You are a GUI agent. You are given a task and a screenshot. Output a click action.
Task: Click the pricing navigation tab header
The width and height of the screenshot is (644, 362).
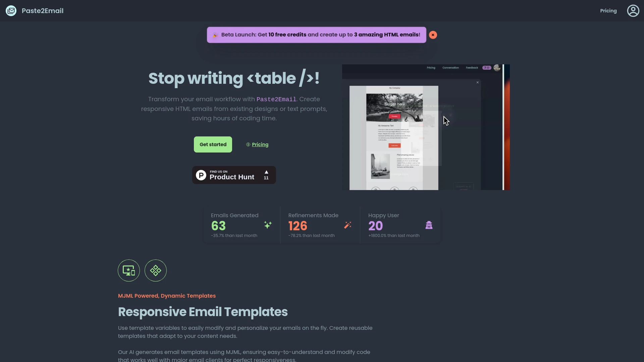(608, 11)
